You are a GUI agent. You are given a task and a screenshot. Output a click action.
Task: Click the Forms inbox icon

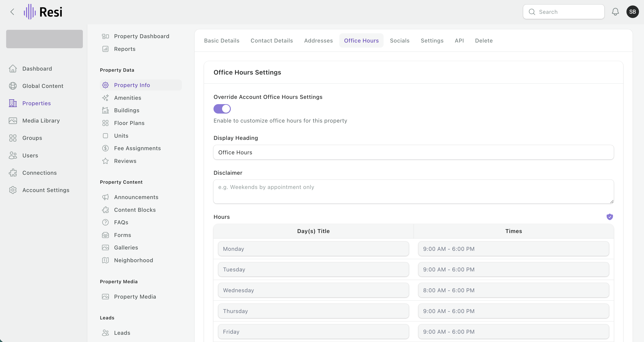coord(105,235)
